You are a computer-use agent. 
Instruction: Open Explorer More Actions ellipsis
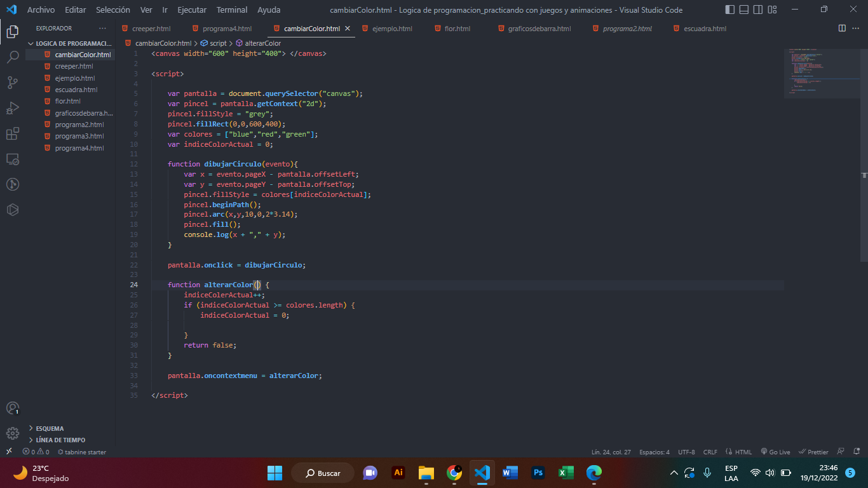103,29
